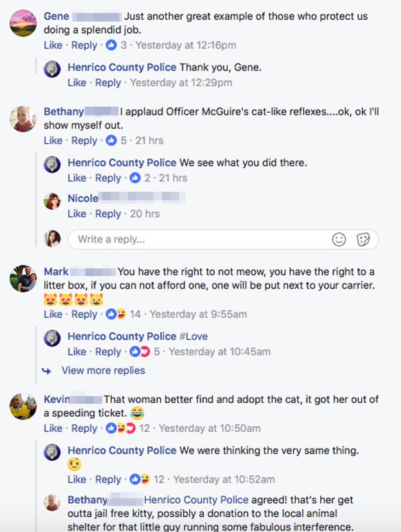
Task: Click the Henrico County Police badge avatar near 'Thank you, Gene'
Action: point(52,69)
